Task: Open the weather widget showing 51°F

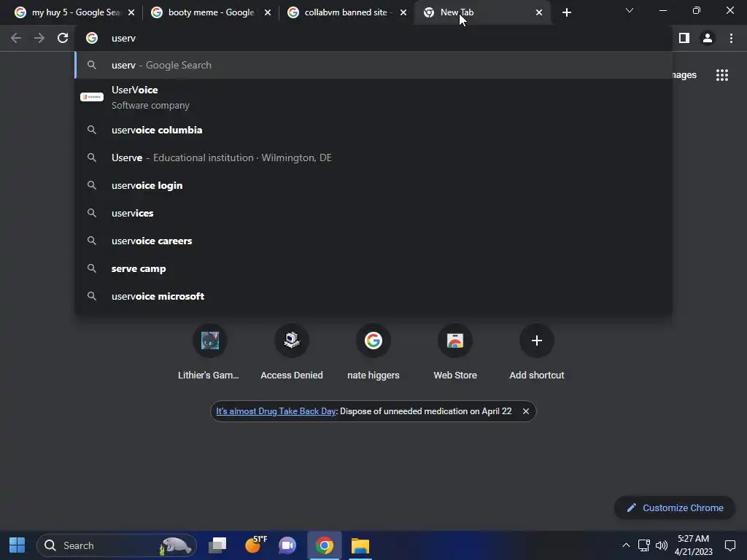Action: coord(255,545)
